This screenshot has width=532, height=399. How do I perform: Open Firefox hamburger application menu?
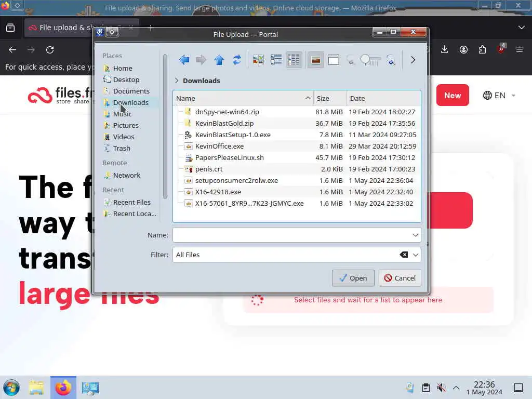[x=520, y=50]
